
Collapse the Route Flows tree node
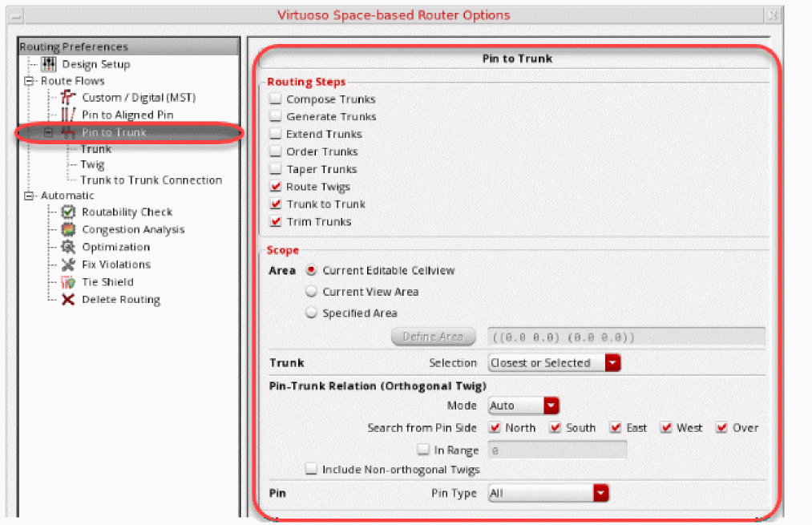click(29, 81)
